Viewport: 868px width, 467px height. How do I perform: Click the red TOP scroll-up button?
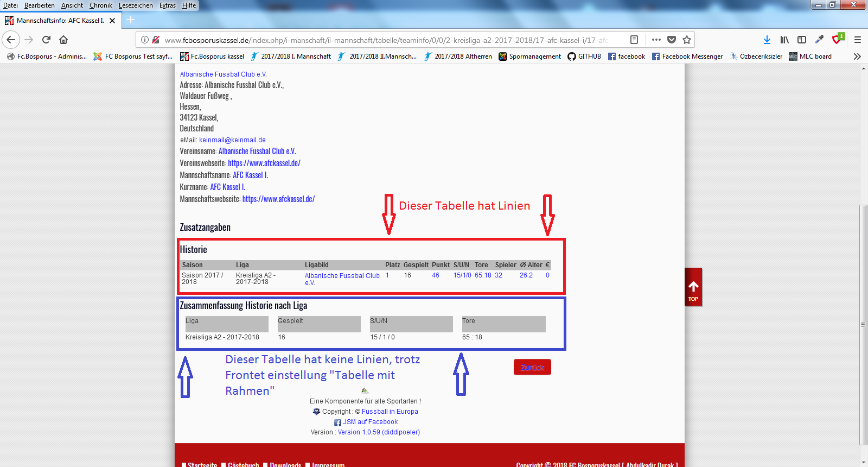(x=693, y=287)
